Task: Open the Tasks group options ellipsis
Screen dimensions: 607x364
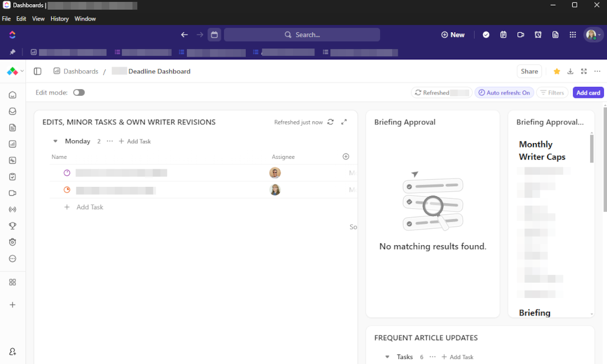Action: pos(432,357)
